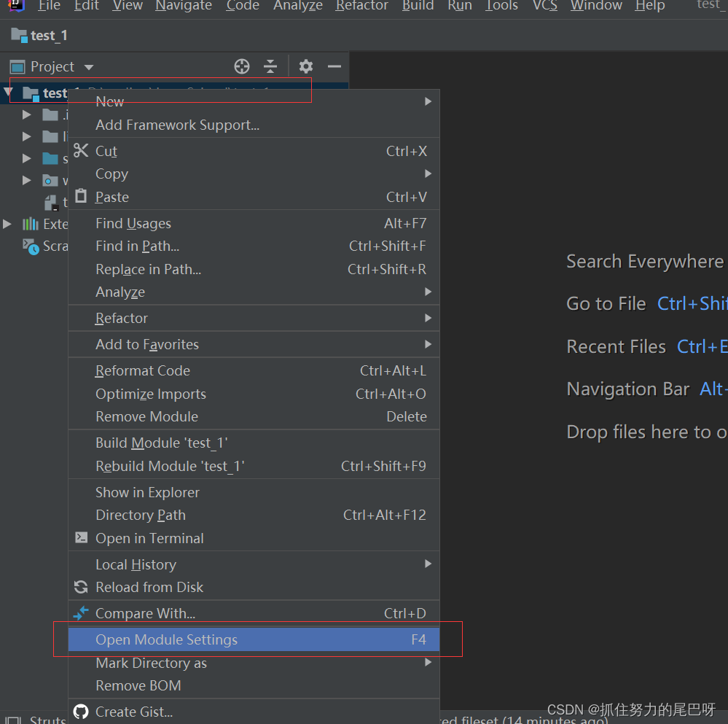The height and width of the screenshot is (724, 728).
Task: Click the test_1 folder icon in navigation bar
Action: pyautogui.click(x=19, y=35)
